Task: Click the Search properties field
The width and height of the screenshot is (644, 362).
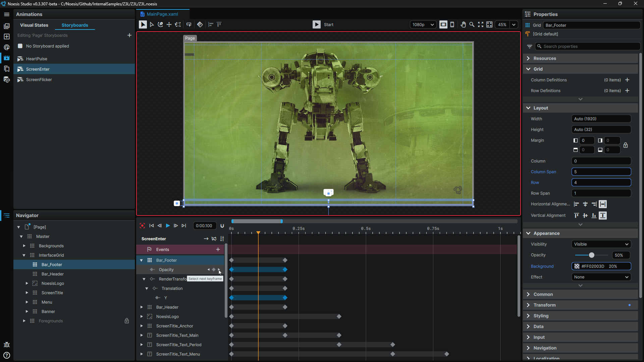Action: pos(588,46)
